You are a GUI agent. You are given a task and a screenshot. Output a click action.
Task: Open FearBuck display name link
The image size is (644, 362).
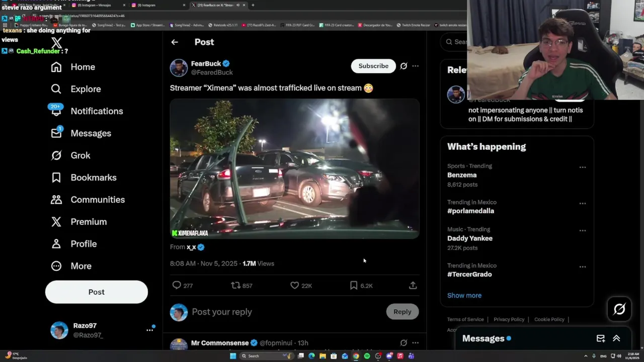click(206, 63)
